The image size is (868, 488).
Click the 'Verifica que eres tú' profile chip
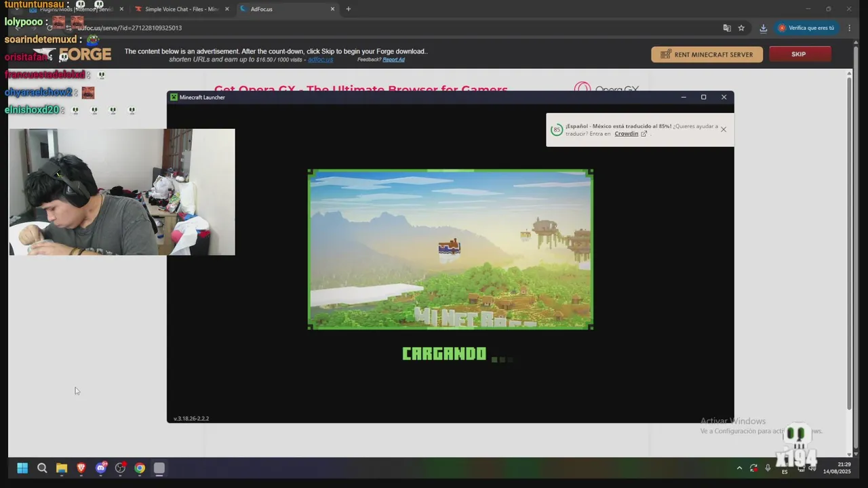pyautogui.click(x=807, y=28)
